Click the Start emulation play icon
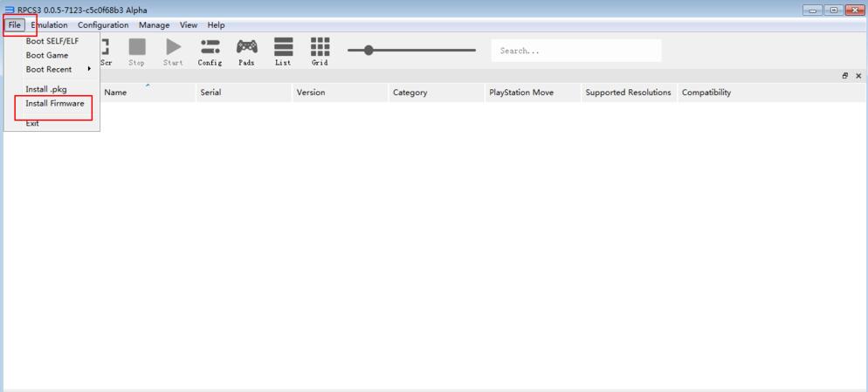Image resolution: width=868 pixels, height=392 pixels. [x=173, y=52]
